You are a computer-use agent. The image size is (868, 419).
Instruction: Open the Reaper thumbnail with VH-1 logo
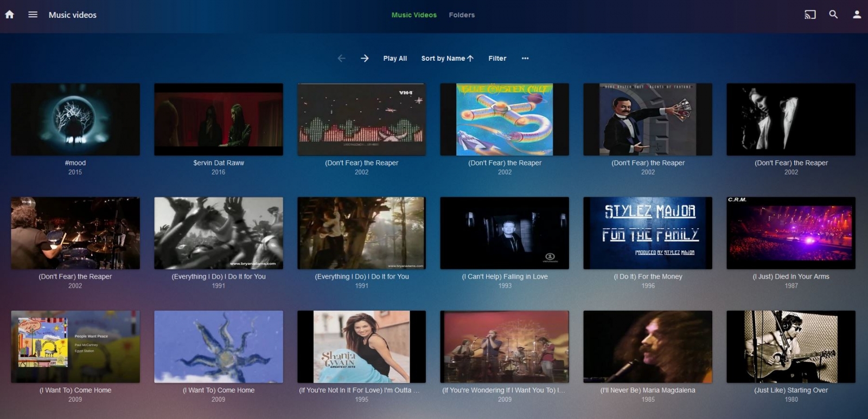(x=362, y=119)
